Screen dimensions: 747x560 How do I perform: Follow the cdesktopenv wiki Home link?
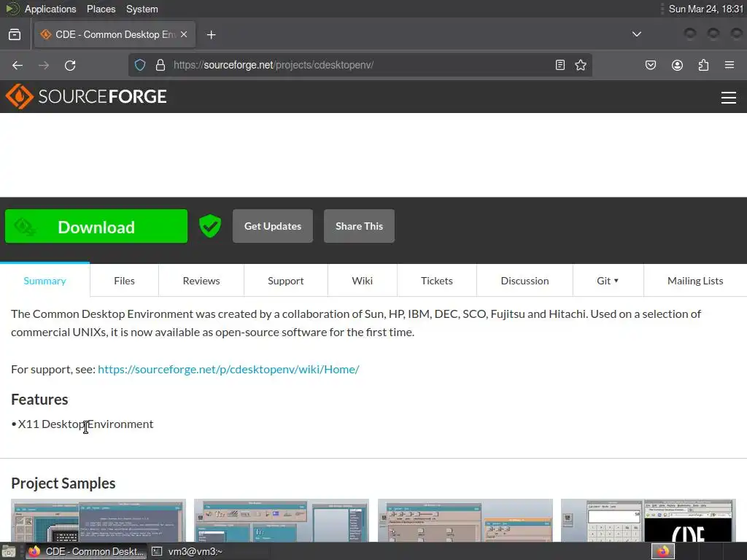(228, 369)
